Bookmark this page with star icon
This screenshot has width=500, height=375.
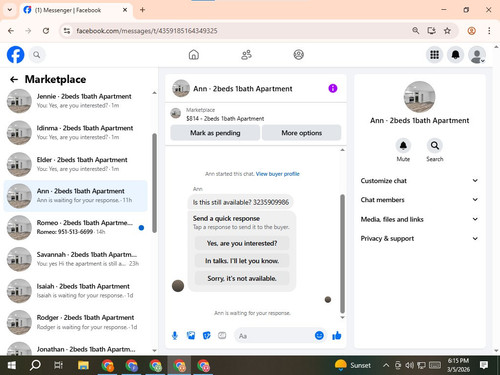pos(447,31)
